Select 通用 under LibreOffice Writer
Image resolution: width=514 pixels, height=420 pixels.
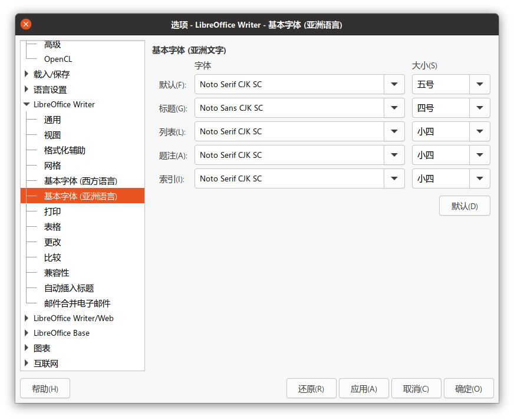pyautogui.click(x=52, y=120)
